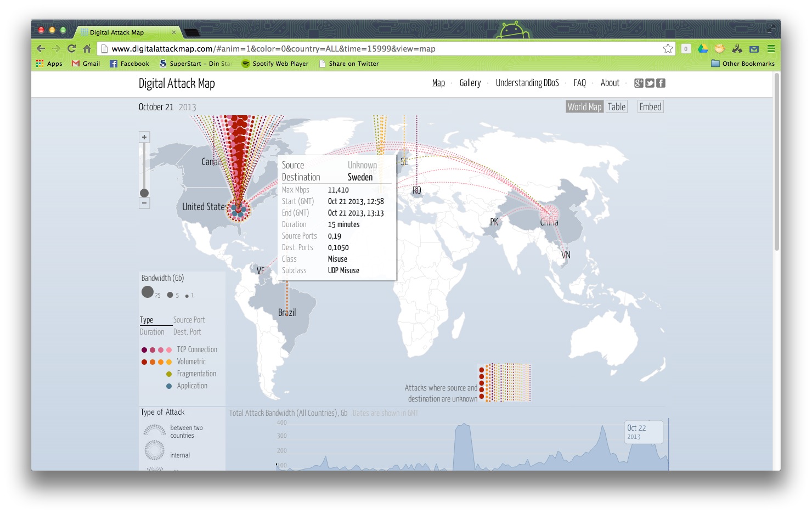Click the United States attack cluster circle
812x514 pixels.
click(238, 209)
